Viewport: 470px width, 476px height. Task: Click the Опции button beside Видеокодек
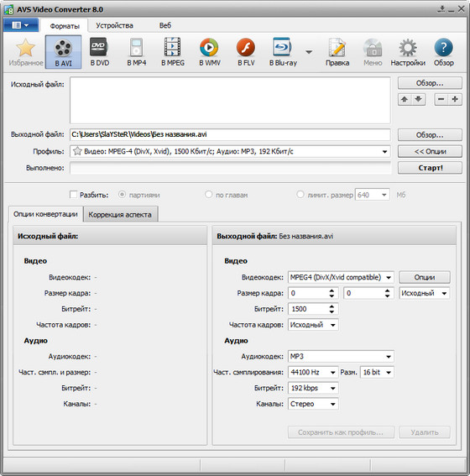click(425, 277)
